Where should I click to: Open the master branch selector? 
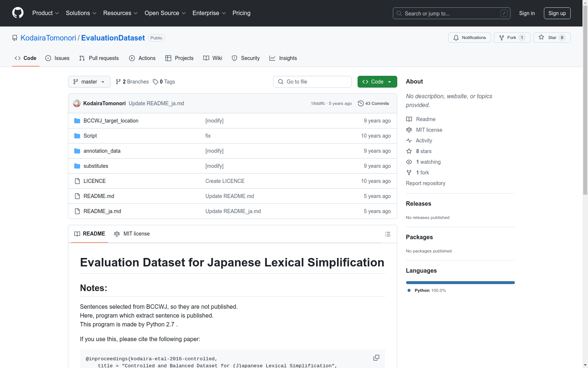(x=89, y=82)
